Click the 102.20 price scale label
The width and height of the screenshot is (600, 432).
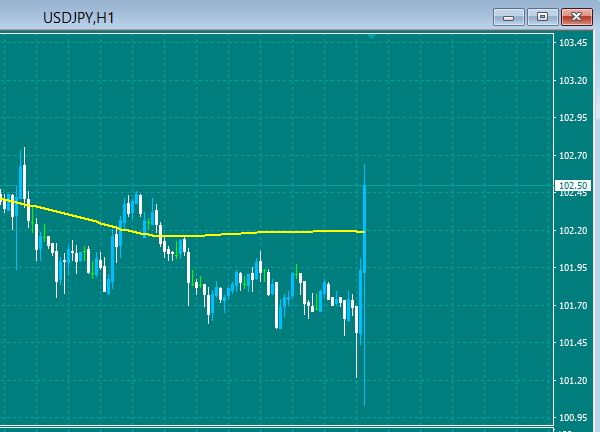(x=573, y=230)
